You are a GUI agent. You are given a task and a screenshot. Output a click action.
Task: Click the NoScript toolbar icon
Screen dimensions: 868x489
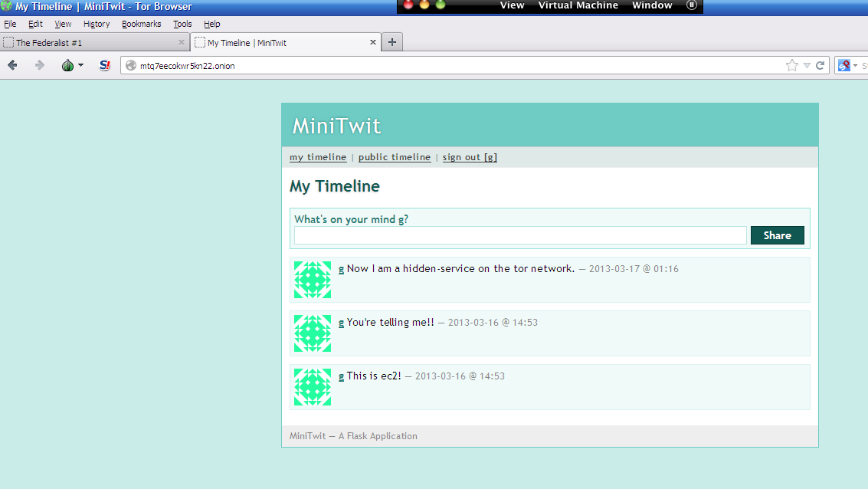click(x=105, y=66)
